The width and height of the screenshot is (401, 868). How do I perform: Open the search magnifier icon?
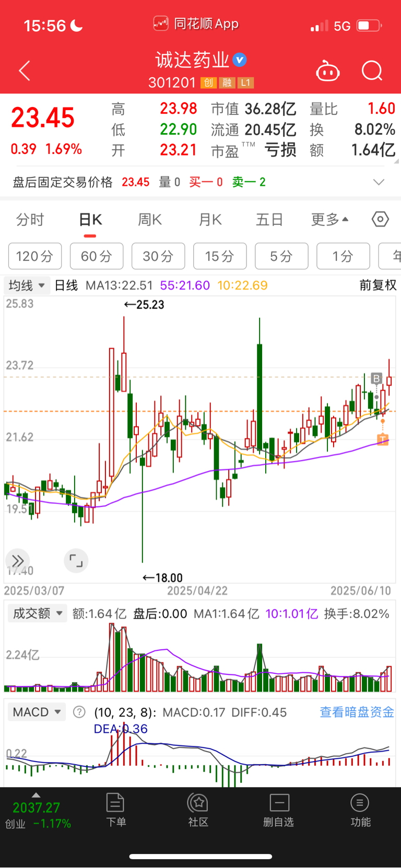(372, 70)
